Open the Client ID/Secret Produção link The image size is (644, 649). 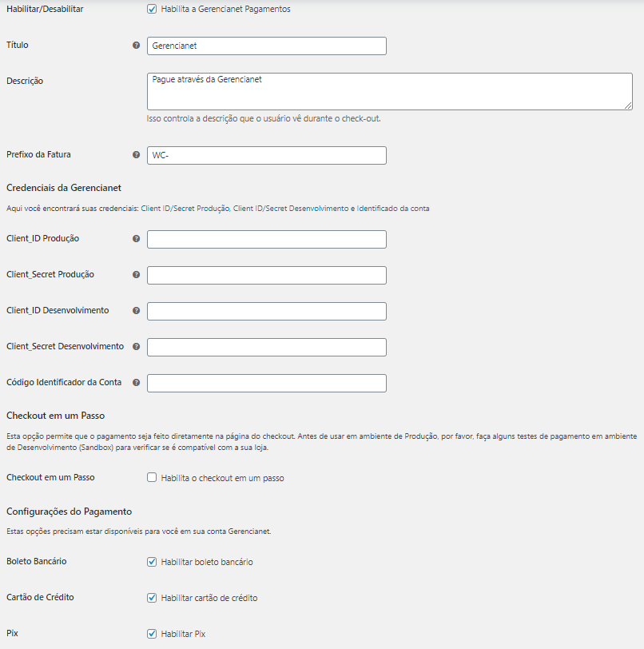point(185,209)
